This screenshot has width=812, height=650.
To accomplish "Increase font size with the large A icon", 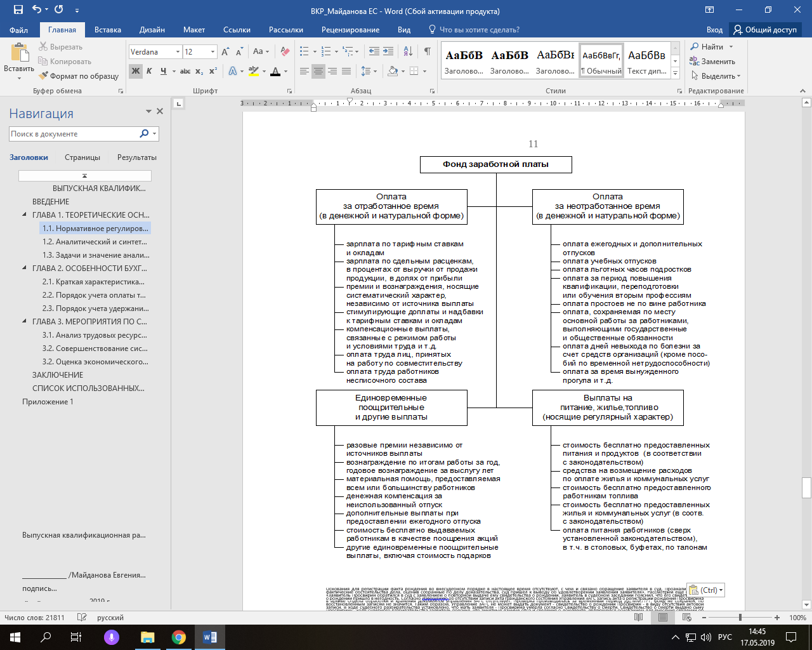I will [225, 52].
